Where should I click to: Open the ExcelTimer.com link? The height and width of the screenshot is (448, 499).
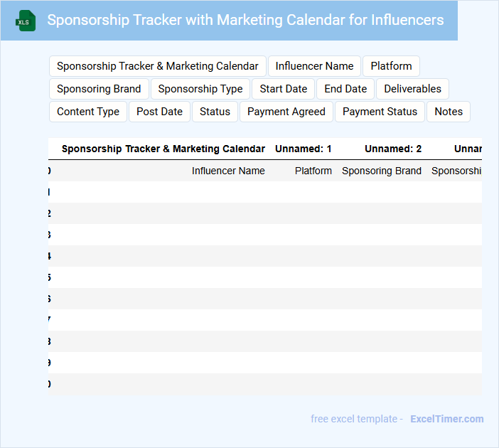[x=446, y=419]
